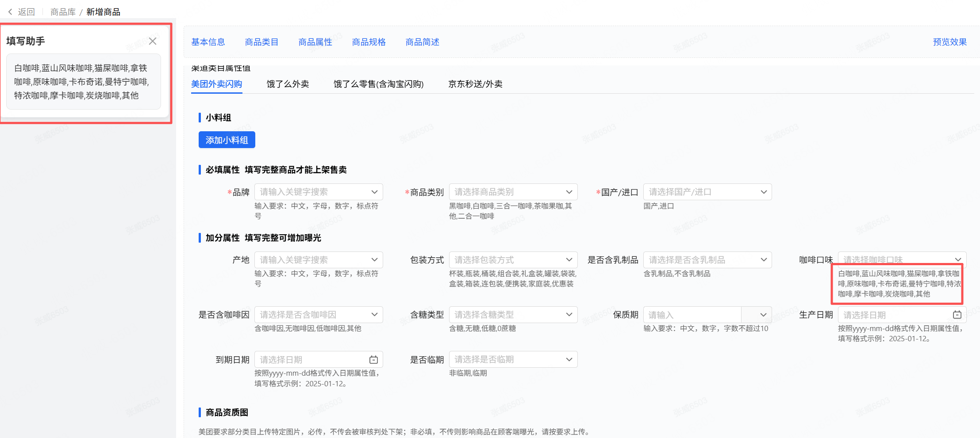980x438 pixels.
Task: Select 饿了么零售(含淘宝闪购) tab
Action: tap(378, 84)
